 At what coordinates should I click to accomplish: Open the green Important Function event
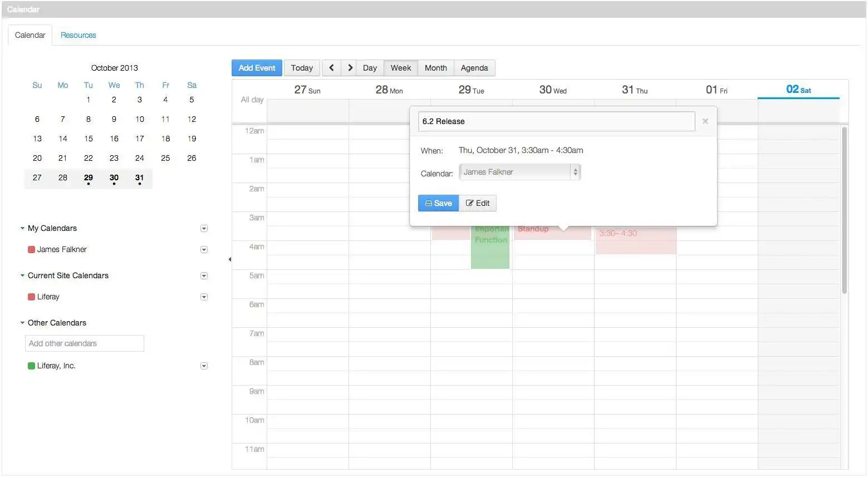[x=491, y=247]
